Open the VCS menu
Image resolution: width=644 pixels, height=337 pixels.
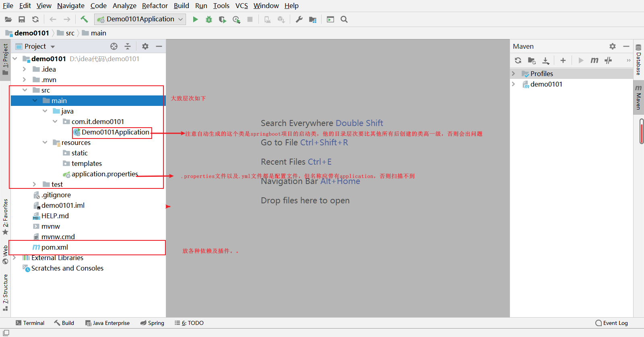[242, 6]
